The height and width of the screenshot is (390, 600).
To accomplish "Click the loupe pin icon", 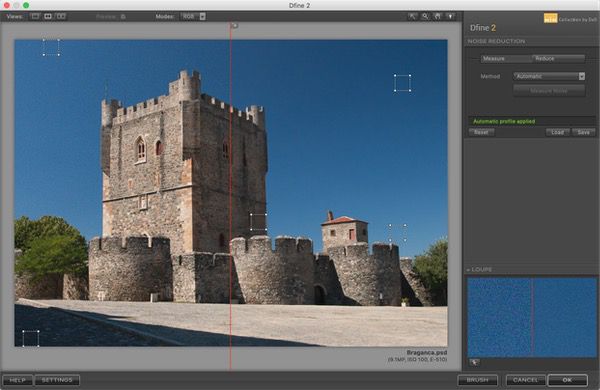I will point(474,362).
